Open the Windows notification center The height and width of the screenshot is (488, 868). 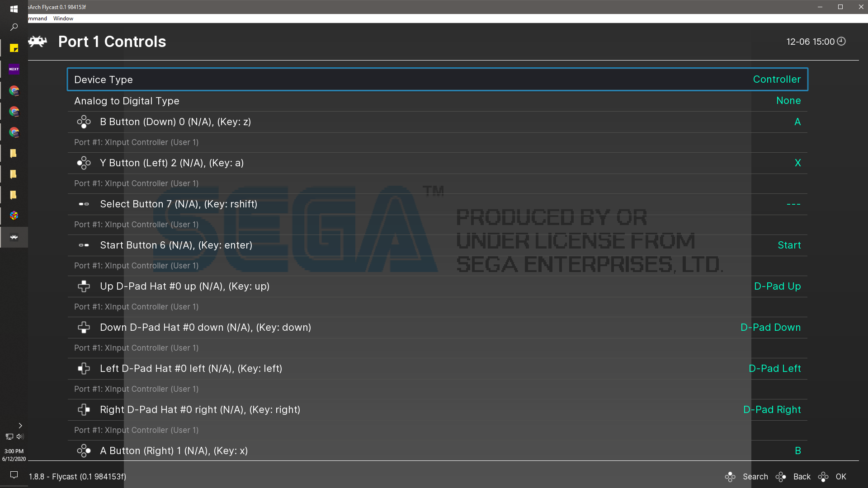click(14, 475)
